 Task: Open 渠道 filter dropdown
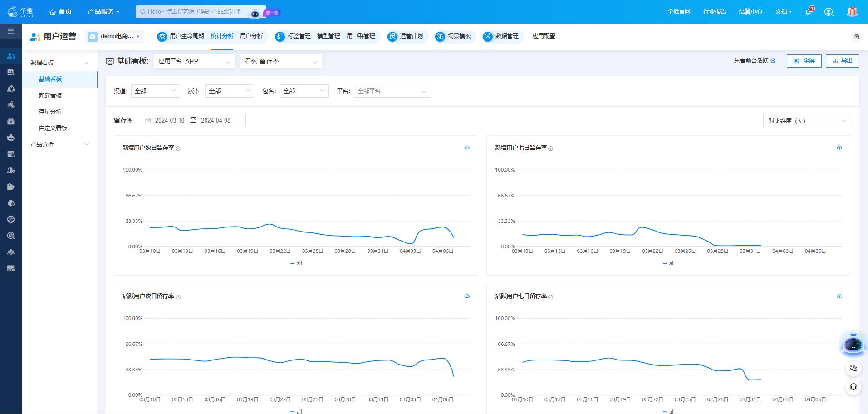pyautogui.click(x=155, y=91)
